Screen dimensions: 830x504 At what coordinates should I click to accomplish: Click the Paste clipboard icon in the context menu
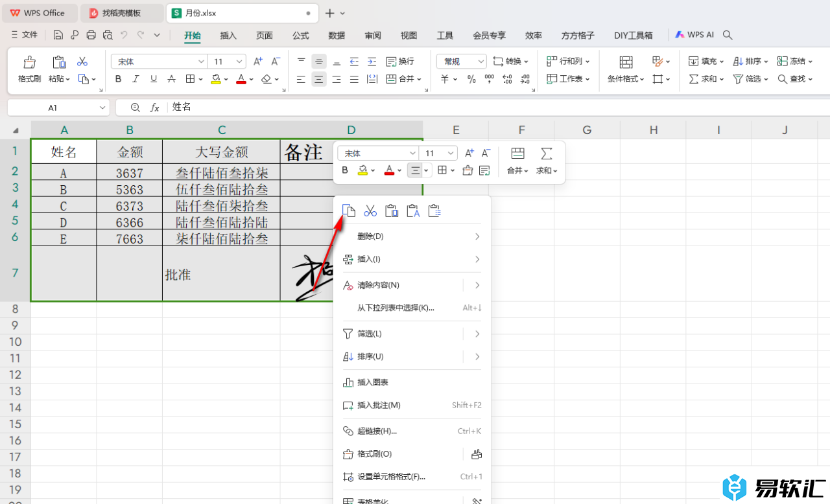(x=392, y=211)
